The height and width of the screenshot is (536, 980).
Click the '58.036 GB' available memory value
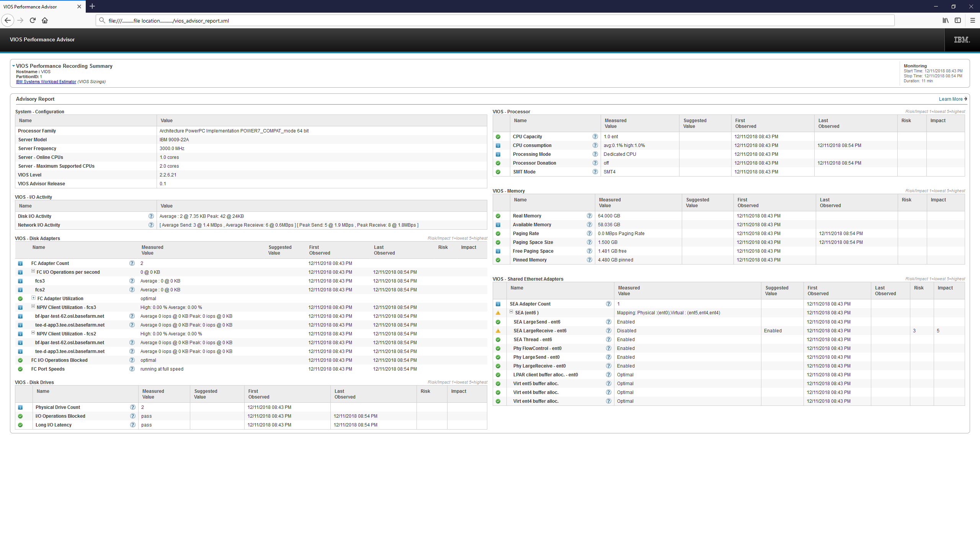(609, 225)
